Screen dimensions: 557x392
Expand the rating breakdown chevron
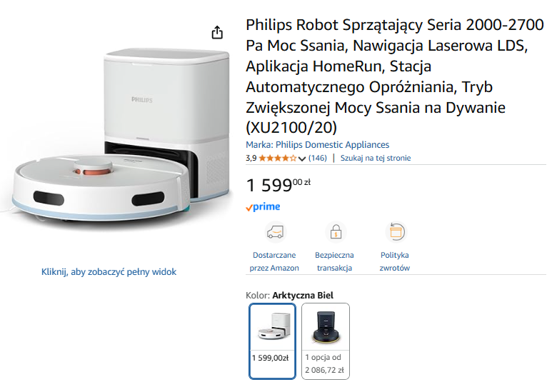tap(302, 159)
